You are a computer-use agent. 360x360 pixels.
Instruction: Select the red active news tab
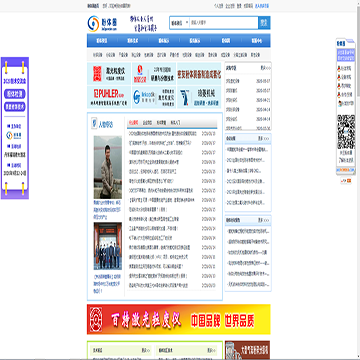click(134, 123)
